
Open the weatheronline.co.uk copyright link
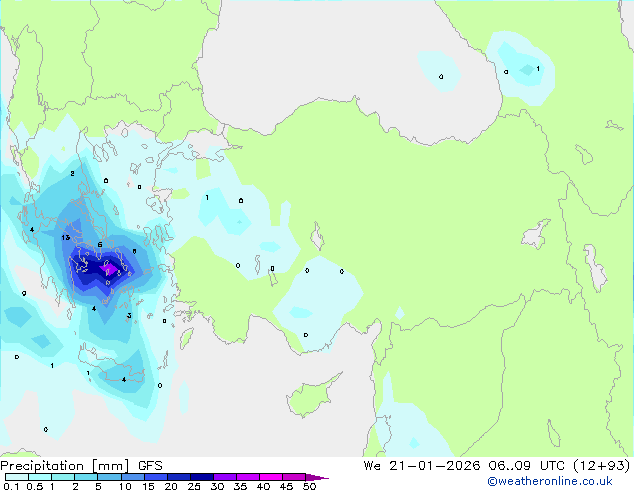(x=549, y=481)
